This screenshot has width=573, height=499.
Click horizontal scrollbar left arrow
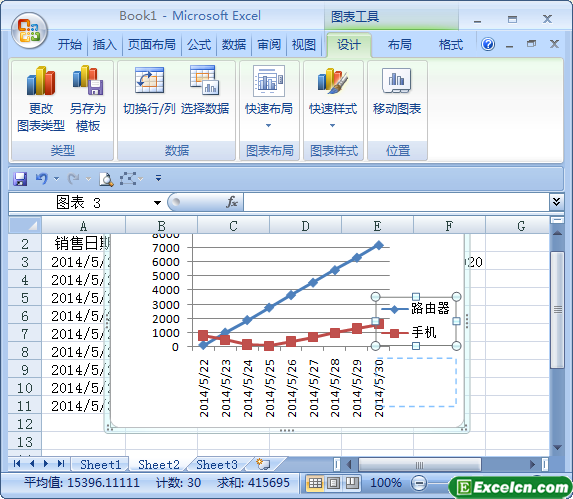click(x=349, y=464)
